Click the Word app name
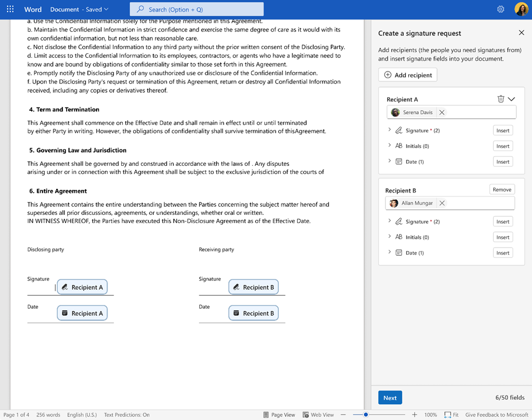 coord(33,9)
